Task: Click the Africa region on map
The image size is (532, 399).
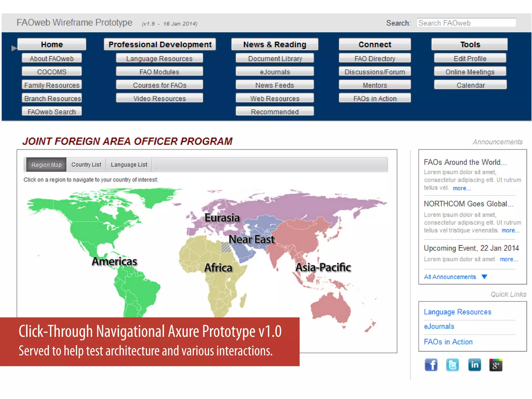Action: point(218,268)
